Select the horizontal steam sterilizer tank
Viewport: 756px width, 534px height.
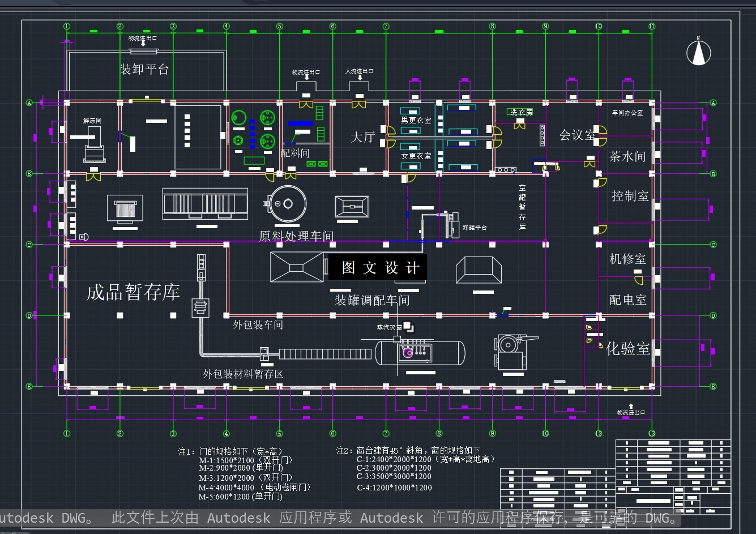point(420,353)
